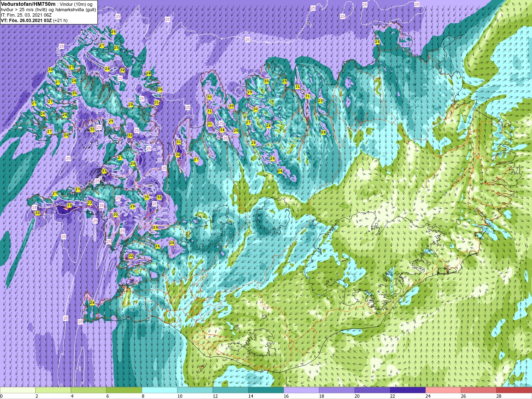Select the 4–6 m/s green legend swatch
The width and height of the screenshot is (532, 399).
89,390
